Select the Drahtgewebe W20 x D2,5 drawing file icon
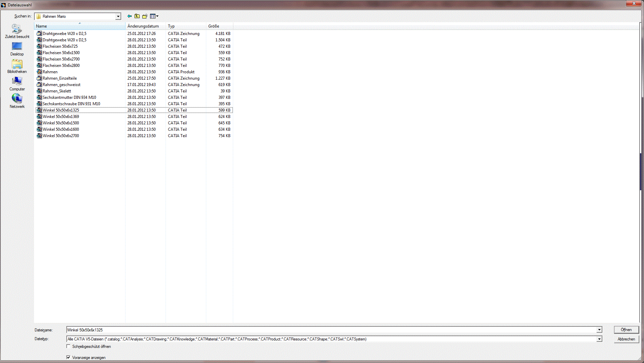The image size is (644, 363). (39, 33)
